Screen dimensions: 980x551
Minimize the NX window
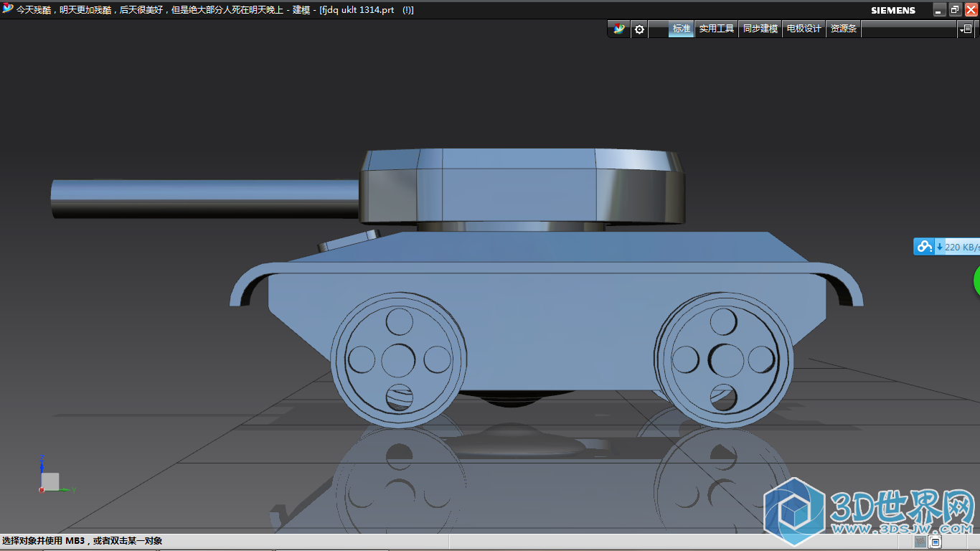coord(939,9)
